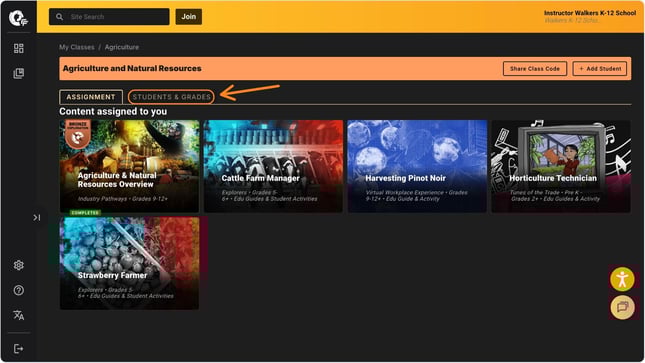Click the site logo icon
The height and width of the screenshot is (363, 645).
pos(18,18)
